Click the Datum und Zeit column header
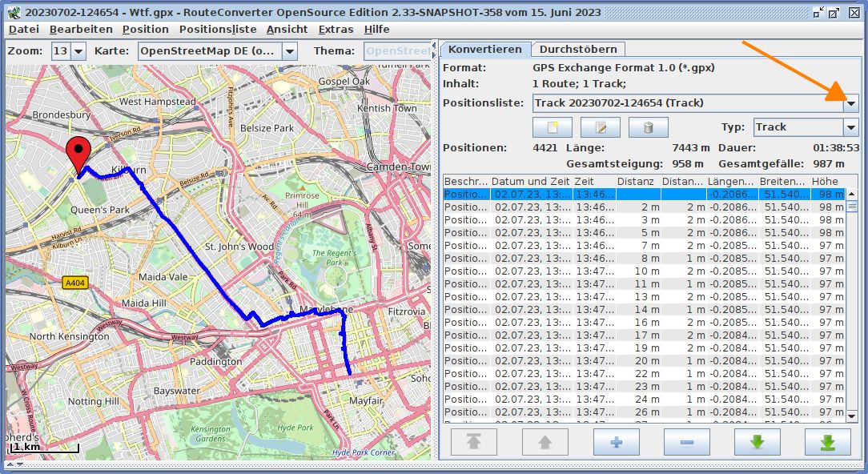The height and width of the screenshot is (474, 868). (531, 182)
